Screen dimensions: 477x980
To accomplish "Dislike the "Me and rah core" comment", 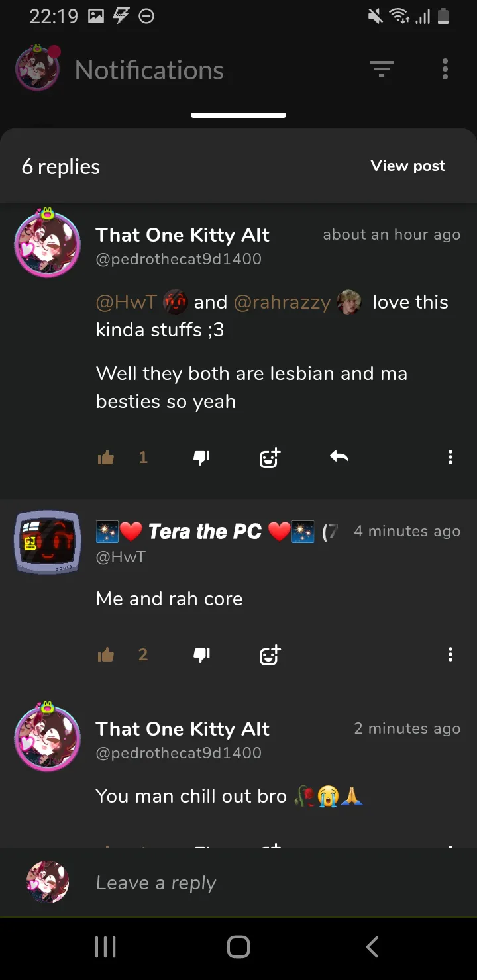I will point(201,655).
